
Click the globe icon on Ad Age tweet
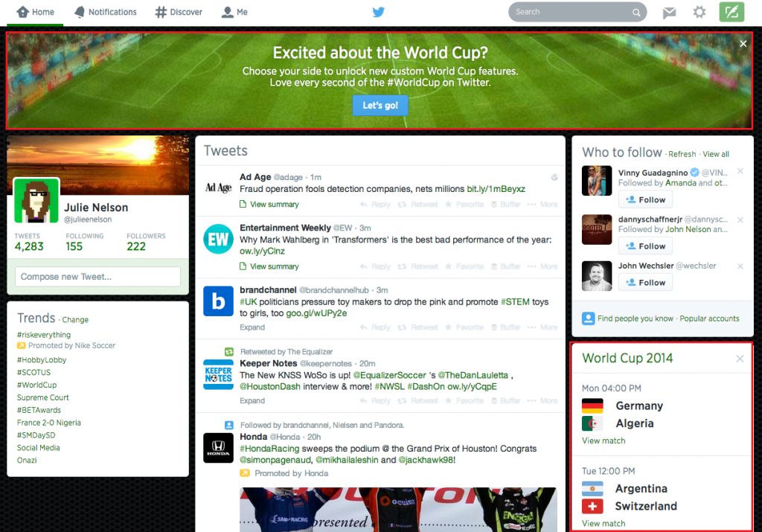tap(554, 177)
